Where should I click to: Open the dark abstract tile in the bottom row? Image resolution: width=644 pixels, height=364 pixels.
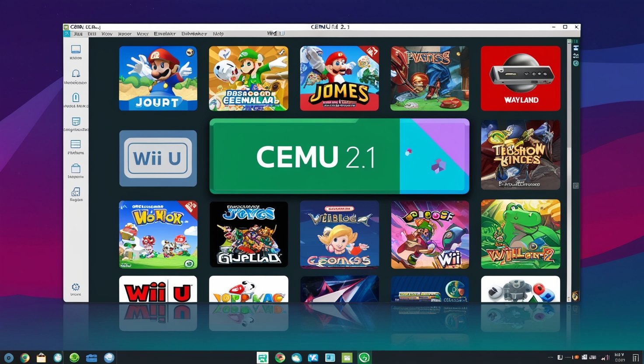(339, 289)
